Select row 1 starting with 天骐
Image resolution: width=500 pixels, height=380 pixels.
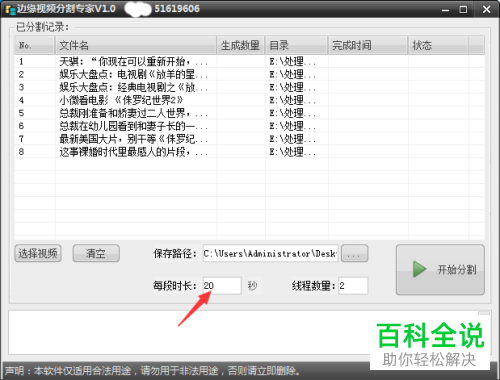pos(249,61)
